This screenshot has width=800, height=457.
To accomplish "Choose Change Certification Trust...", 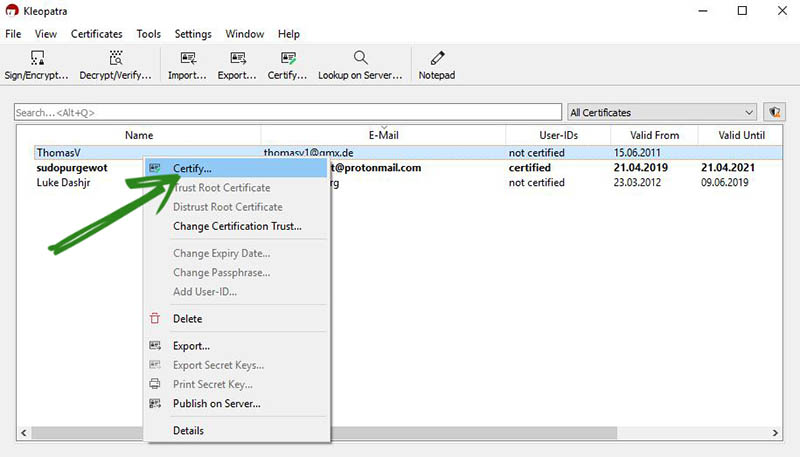I will (236, 226).
